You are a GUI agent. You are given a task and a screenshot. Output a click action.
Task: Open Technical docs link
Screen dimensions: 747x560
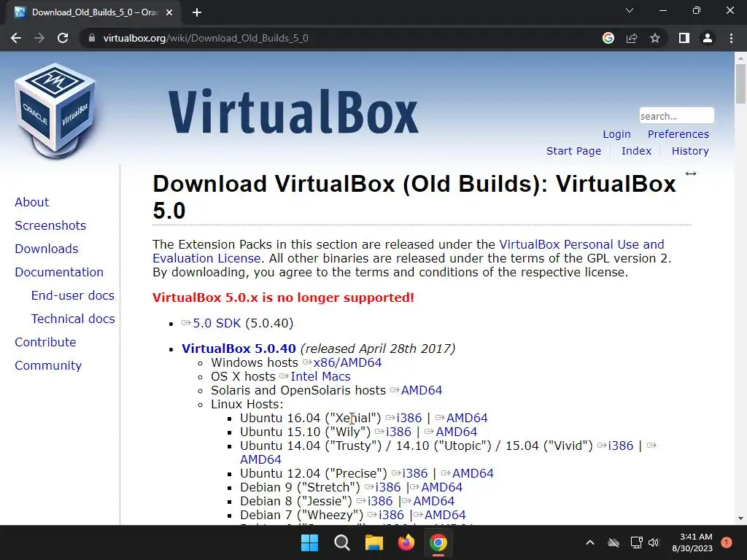73,319
